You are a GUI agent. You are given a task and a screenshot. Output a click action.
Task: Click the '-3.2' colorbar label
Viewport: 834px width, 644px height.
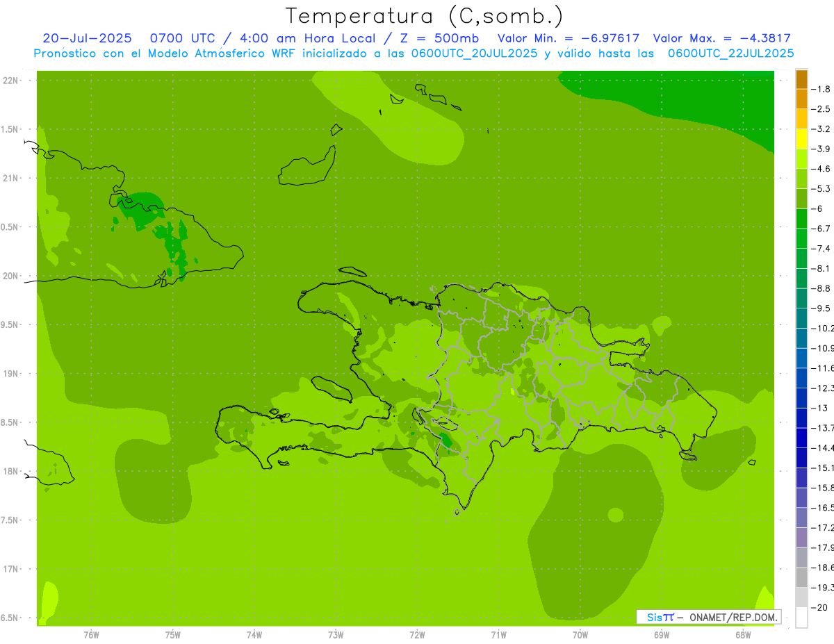point(821,129)
